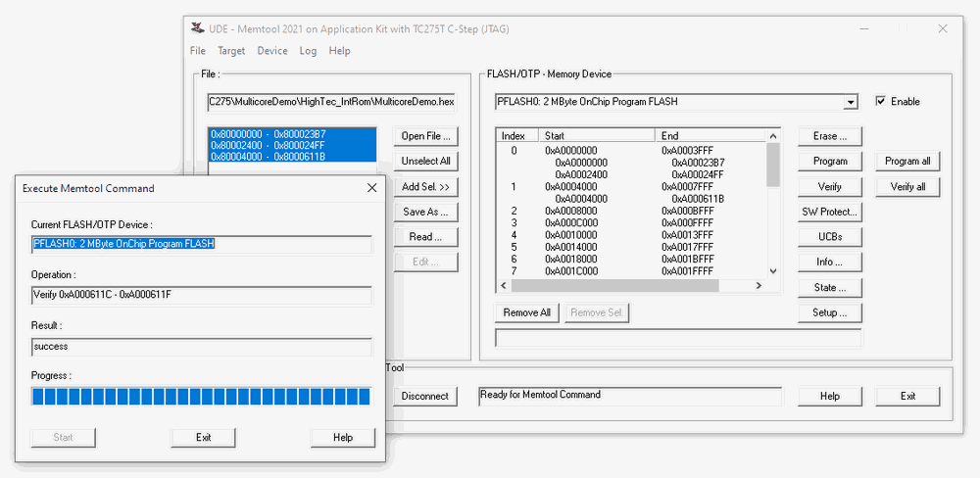The width and height of the screenshot is (980, 478).
Task: Open the SW Protect settings
Action: tap(829, 212)
